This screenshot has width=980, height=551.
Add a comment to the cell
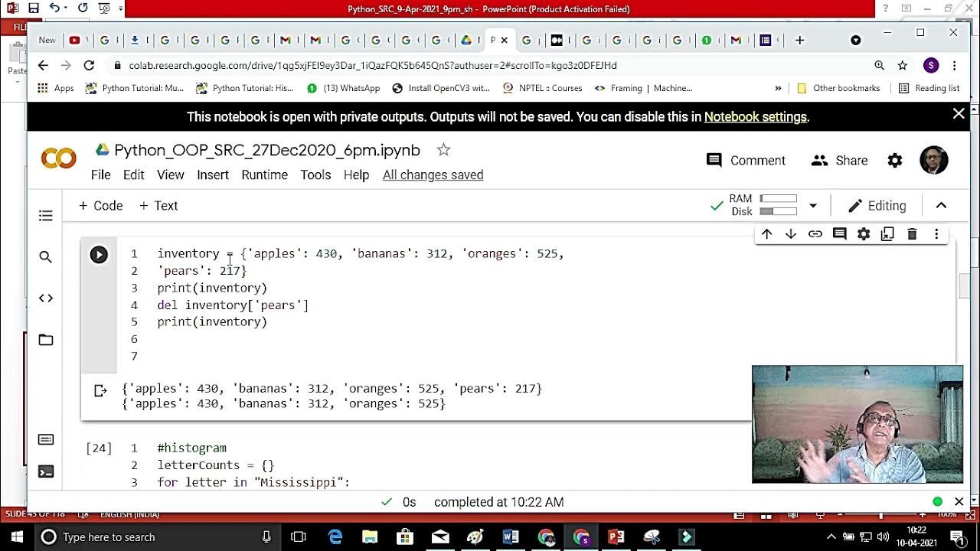(x=840, y=234)
